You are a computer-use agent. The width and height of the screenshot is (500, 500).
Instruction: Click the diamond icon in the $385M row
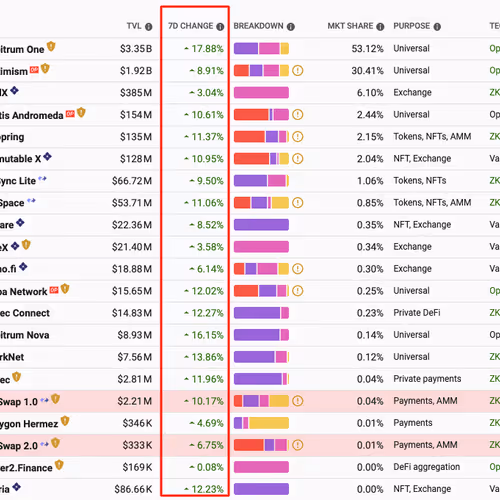[14, 90]
